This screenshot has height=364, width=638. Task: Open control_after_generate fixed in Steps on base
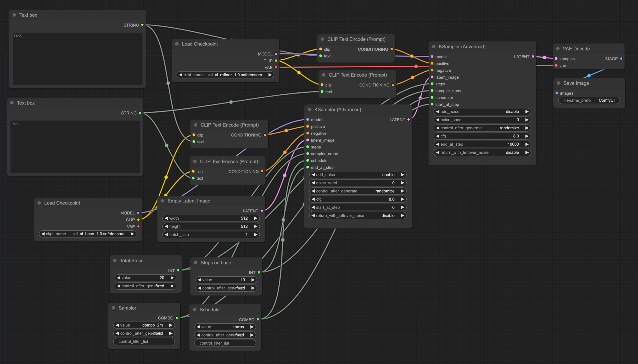(x=226, y=288)
